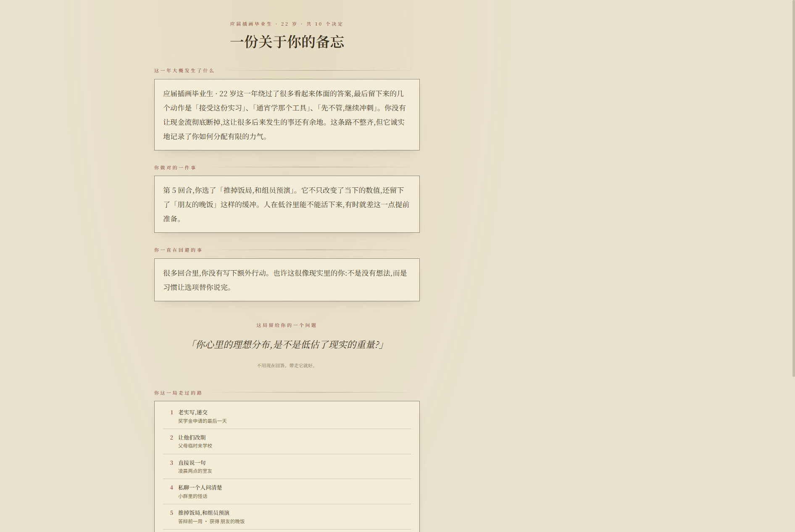This screenshot has width=795, height=532.
Task: Select the section heading 你一直在回避的事
Action: (x=178, y=250)
